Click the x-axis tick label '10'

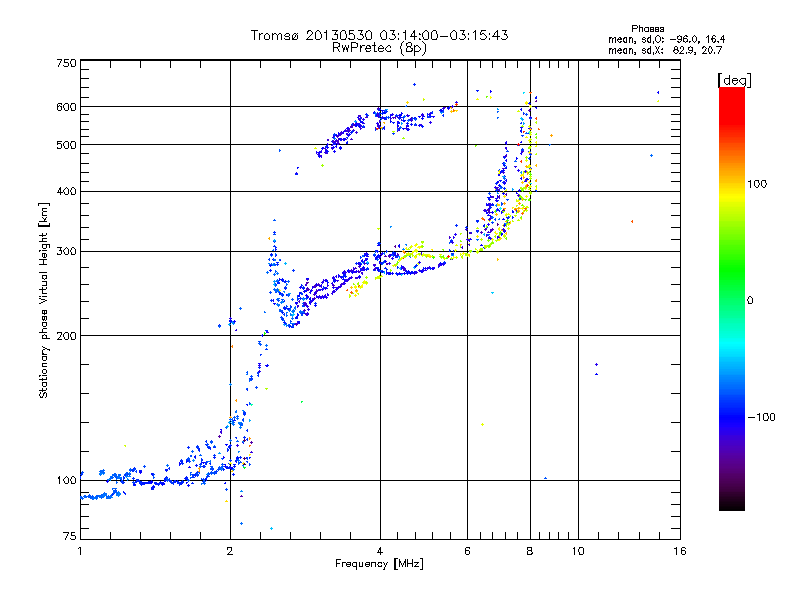pyautogui.click(x=578, y=551)
